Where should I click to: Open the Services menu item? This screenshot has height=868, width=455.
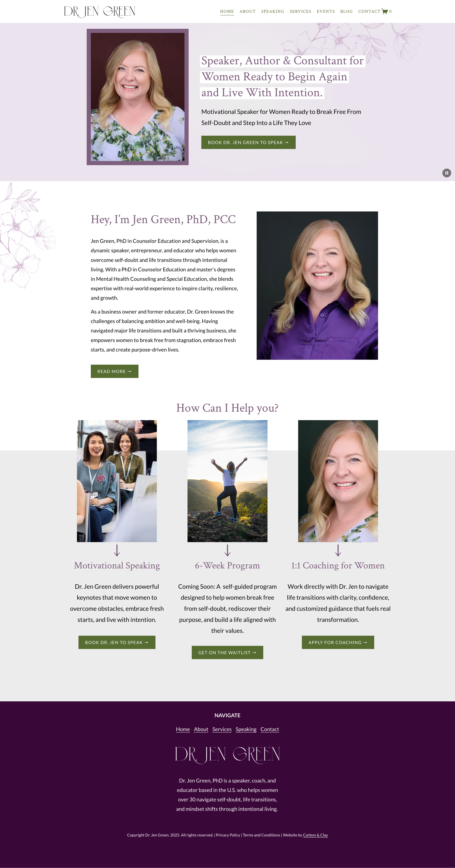click(x=300, y=11)
